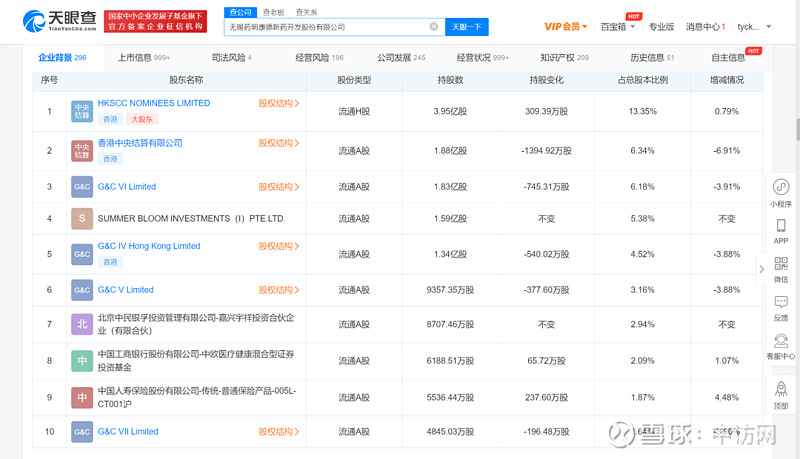Expand 股权结构 for G&C VI Limited
This screenshot has height=459, width=800.
click(279, 187)
